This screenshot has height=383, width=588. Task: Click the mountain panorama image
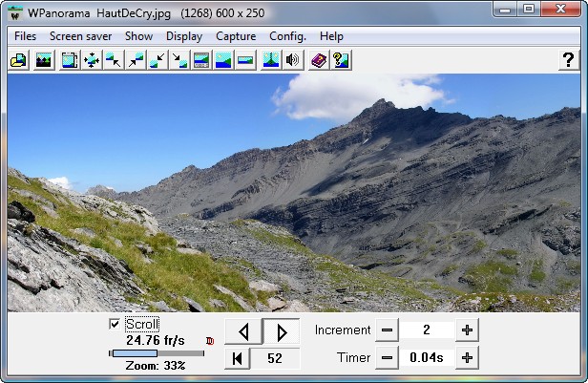(x=294, y=193)
